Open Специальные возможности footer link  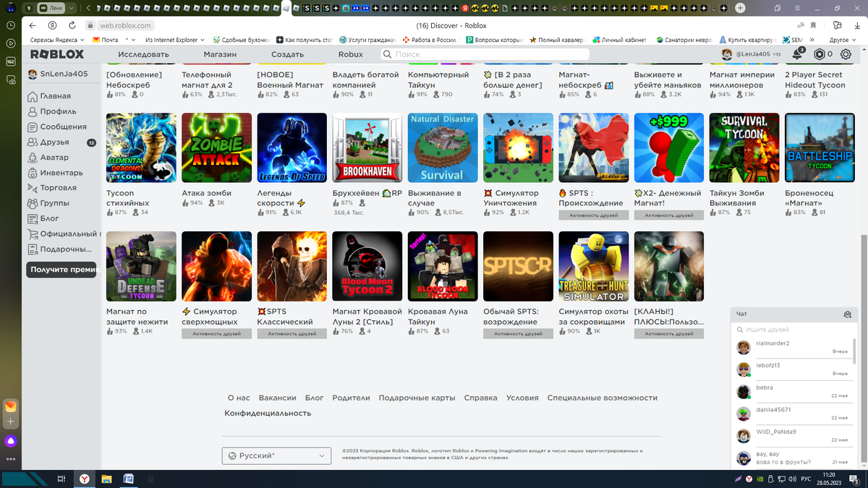pos(603,398)
